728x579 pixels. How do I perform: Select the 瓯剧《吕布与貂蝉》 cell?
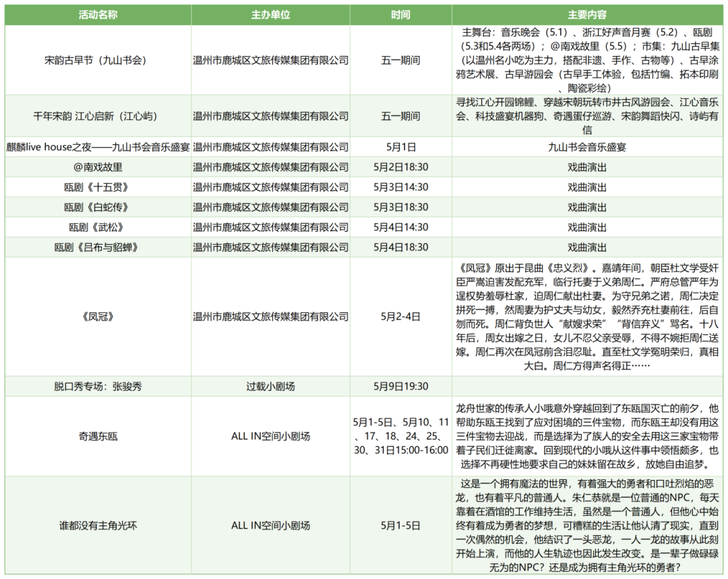(98, 247)
